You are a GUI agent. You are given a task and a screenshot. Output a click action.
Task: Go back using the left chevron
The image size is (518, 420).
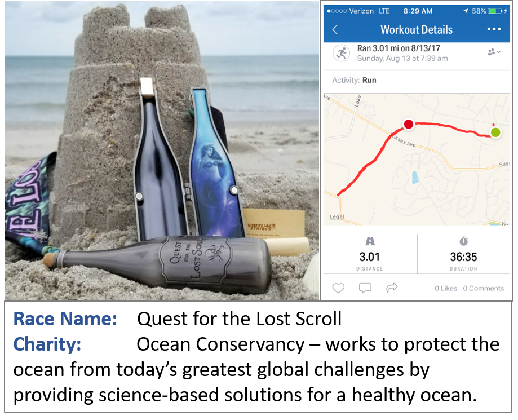[334, 29]
